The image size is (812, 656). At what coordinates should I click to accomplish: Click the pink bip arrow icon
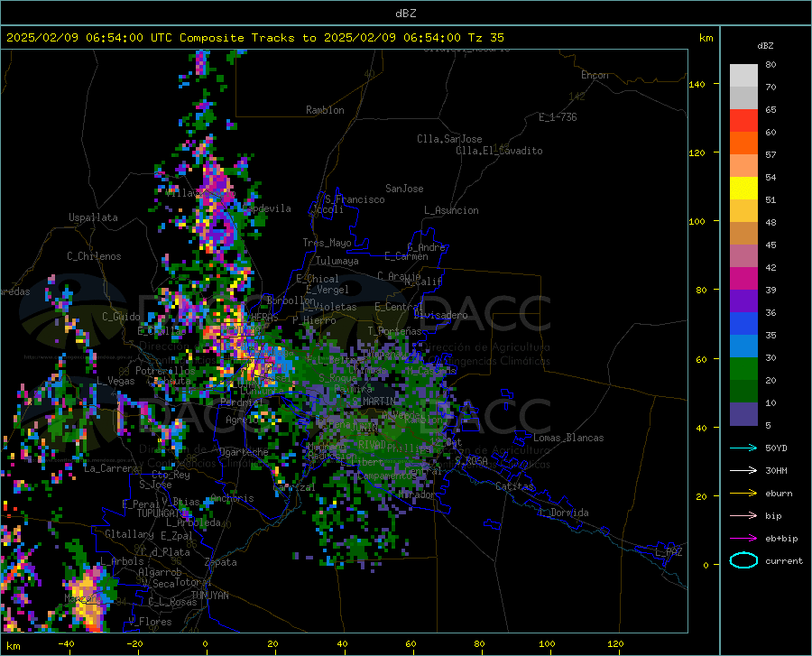pos(743,515)
